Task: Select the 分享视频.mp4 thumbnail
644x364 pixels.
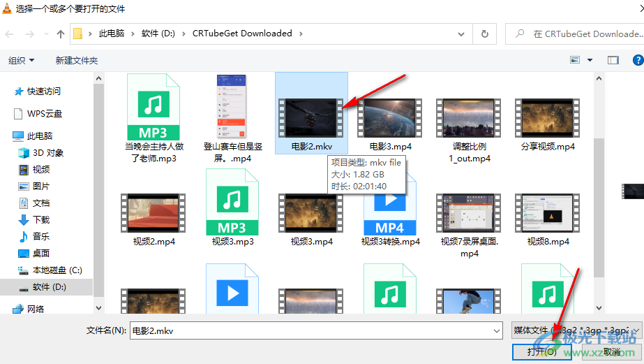Action: click(x=548, y=118)
